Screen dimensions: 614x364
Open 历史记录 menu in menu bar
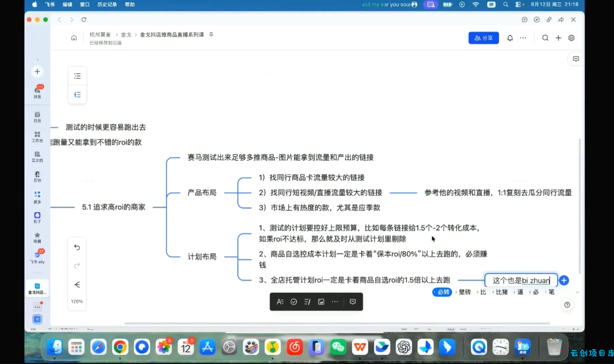[107, 4]
